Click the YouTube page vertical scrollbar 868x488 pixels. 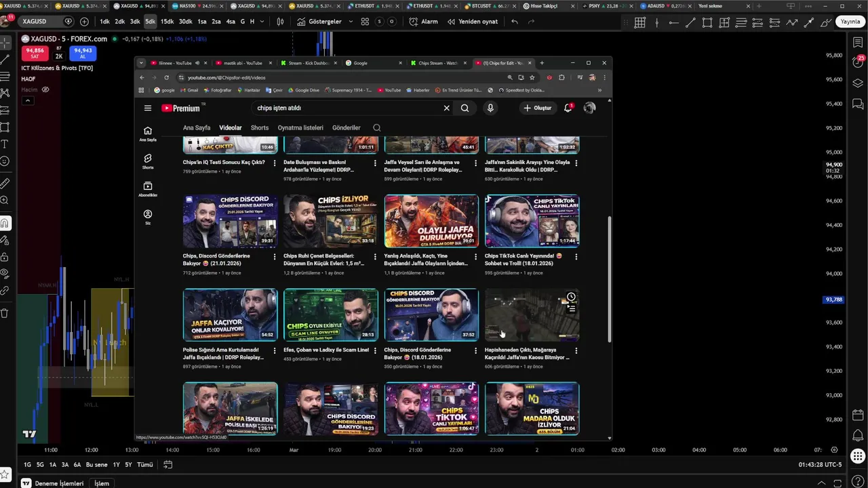[609, 279]
